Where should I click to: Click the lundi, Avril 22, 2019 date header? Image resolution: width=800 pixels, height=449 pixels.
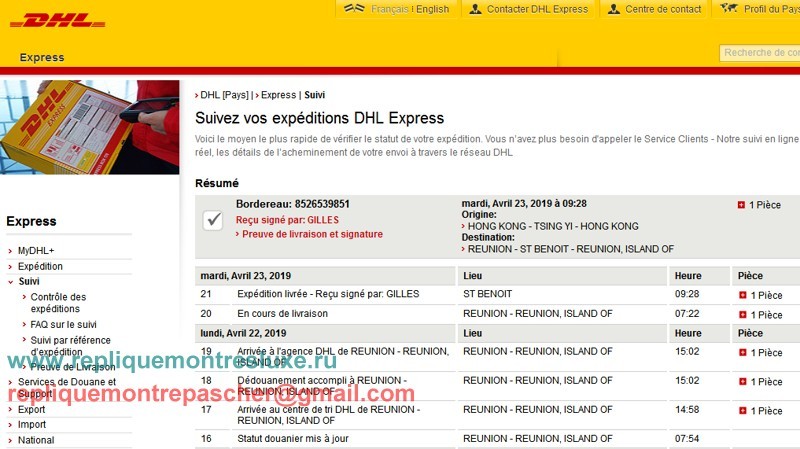click(243, 333)
